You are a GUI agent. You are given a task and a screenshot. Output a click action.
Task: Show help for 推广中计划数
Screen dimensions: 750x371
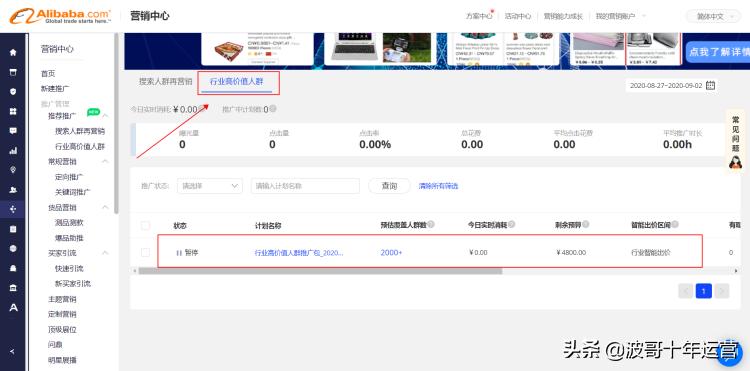pos(273,109)
